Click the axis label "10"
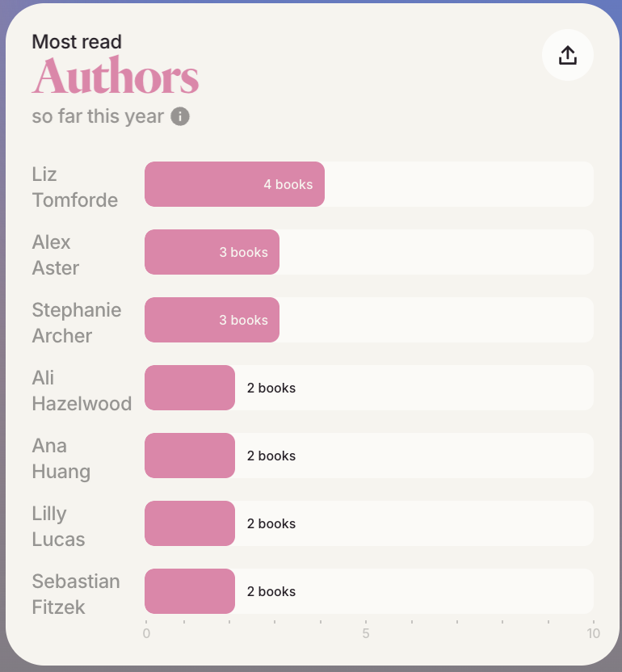The height and width of the screenshot is (672, 622). tap(594, 634)
